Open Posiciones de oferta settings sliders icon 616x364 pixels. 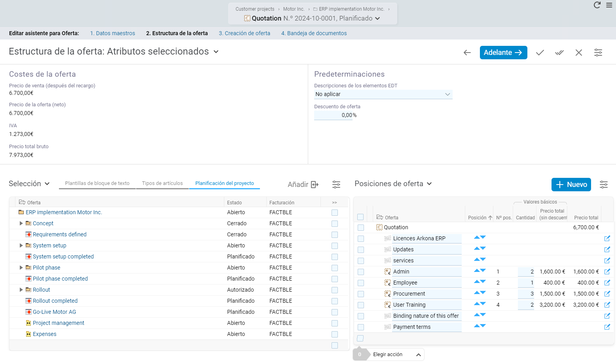(604, 185)
